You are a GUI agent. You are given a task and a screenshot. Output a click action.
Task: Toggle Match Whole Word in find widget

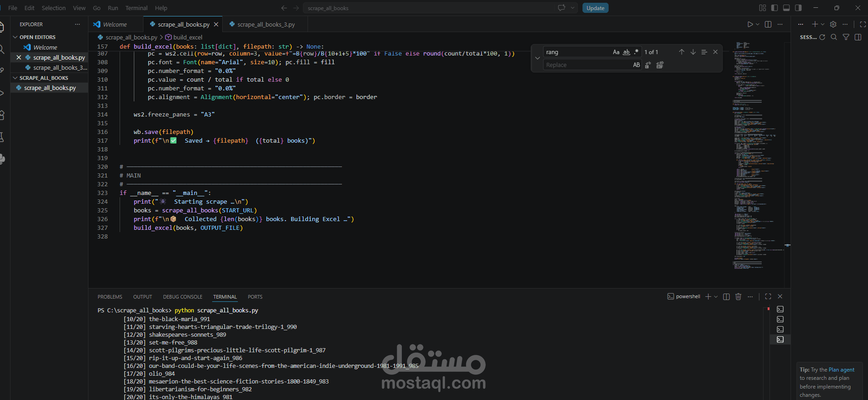pyautogui.click(x=626, y=52)
